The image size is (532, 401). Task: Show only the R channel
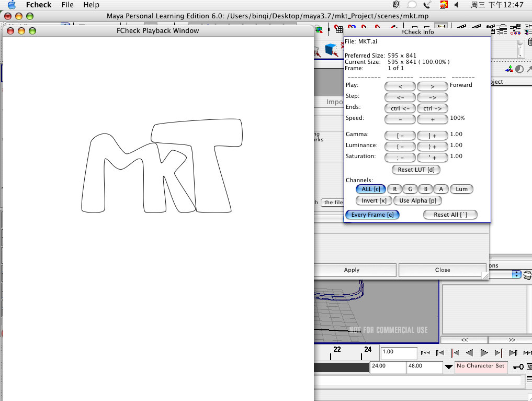pos(394,189)
